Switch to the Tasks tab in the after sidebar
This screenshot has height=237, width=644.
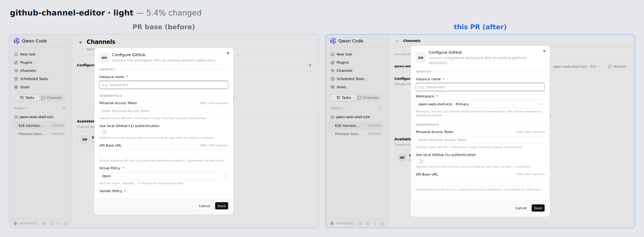pos(343,98)
